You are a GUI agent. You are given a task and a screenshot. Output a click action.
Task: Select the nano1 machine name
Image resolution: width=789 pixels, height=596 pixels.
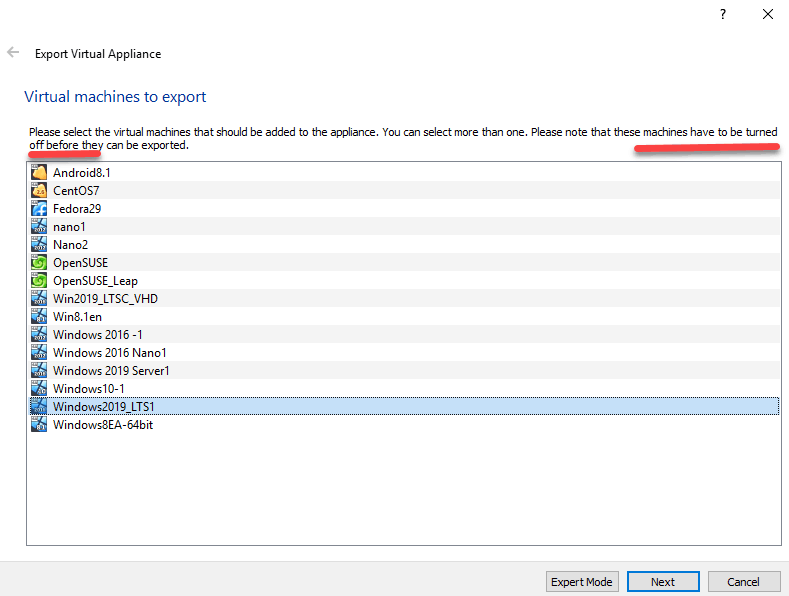pos(69,227)
